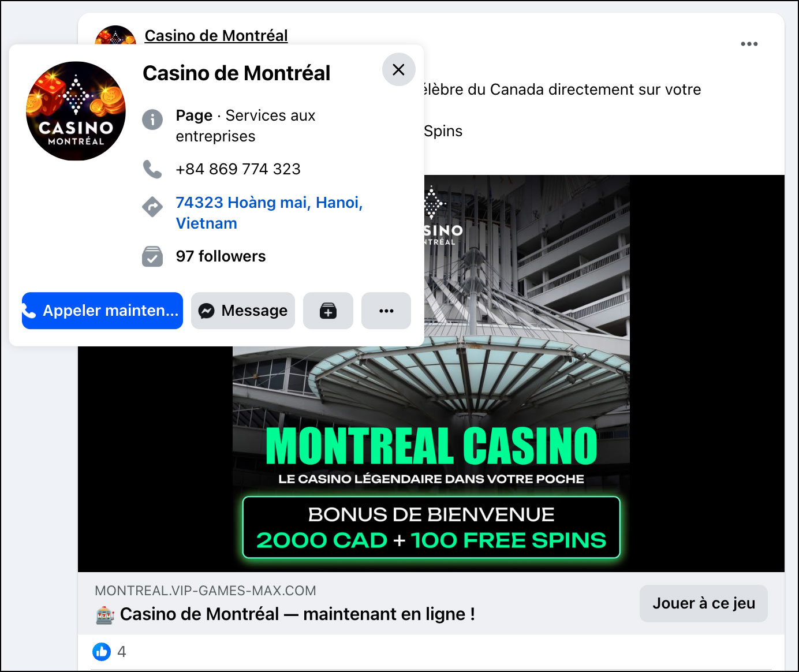The width and height of the screenshot is (799, 672).
Task: Open the post options three-dots menu
Action: point(749,44)
